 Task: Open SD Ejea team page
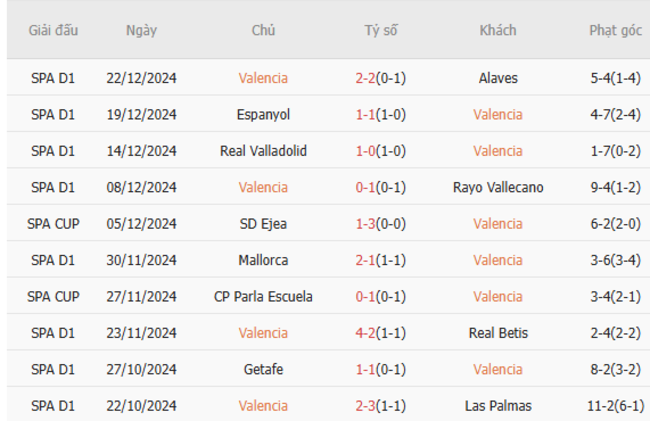tap(263, 224)
